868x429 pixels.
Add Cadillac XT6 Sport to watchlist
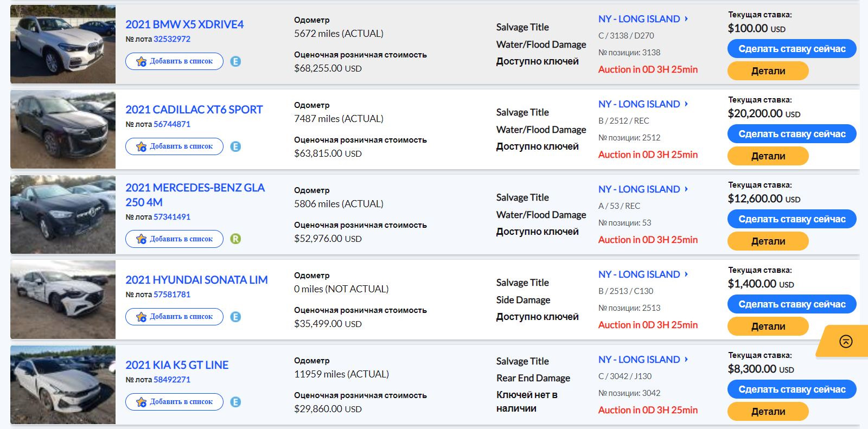[x=174, y=146]
